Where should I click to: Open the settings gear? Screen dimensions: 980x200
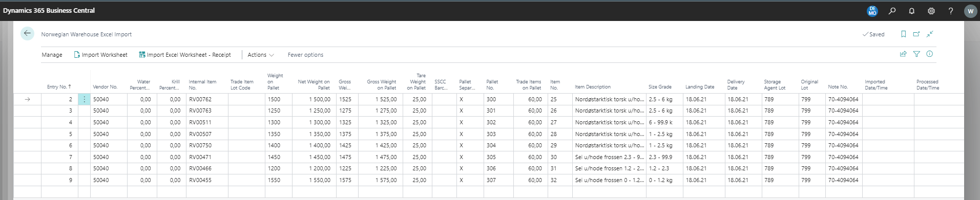(x=931, y=11)
